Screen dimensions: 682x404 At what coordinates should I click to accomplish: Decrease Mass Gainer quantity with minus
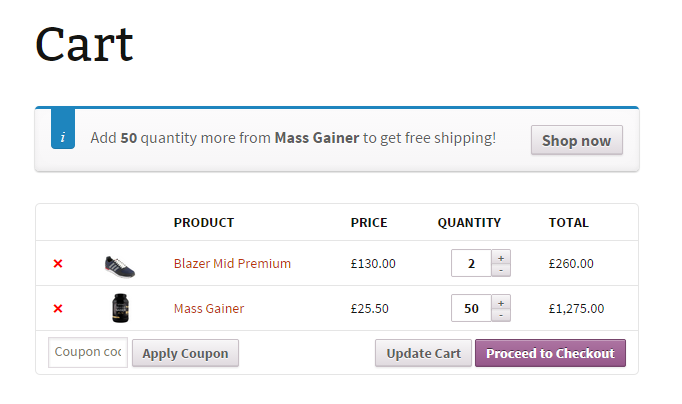(501, 315)
